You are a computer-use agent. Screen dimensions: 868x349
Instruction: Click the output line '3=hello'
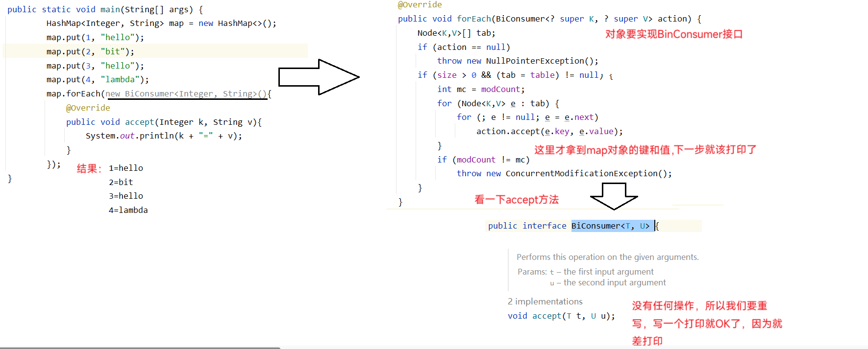126,196
